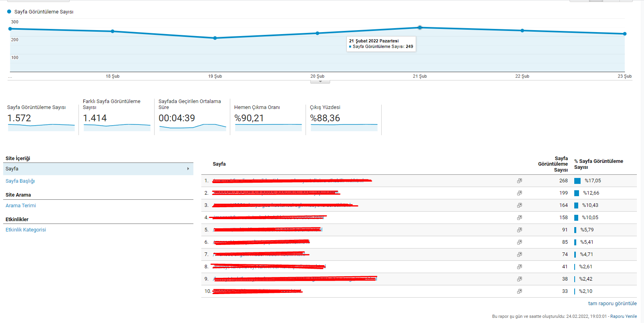
Task: Click tam raporu görüntüle link
Action: (612, 304)
